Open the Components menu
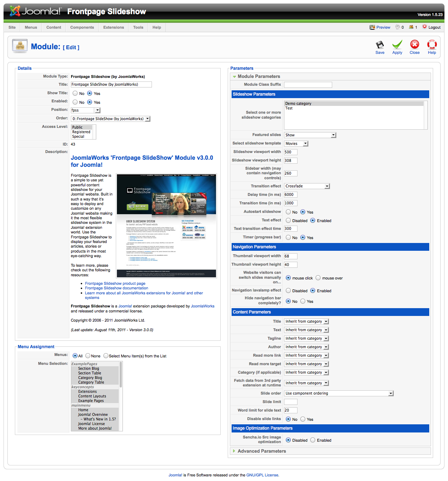Viewport: 448px width, 481px height. (82, 27)
